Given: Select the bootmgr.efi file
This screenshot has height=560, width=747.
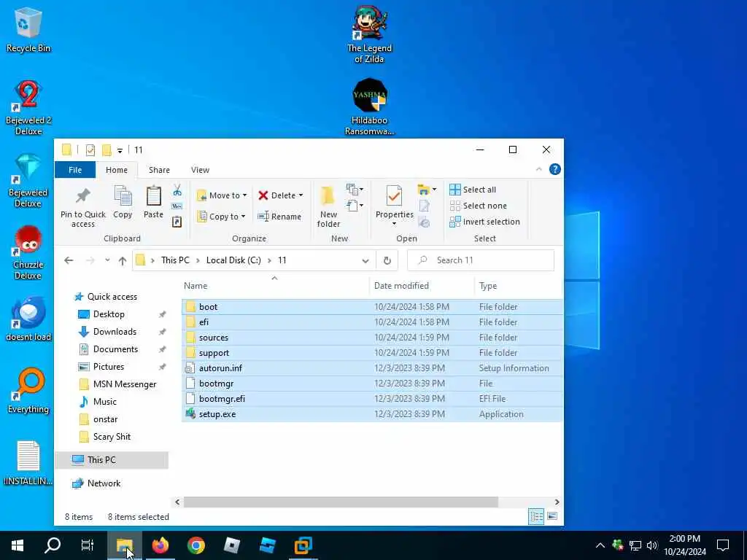Looking at the screenshot, I should point(371,399).
